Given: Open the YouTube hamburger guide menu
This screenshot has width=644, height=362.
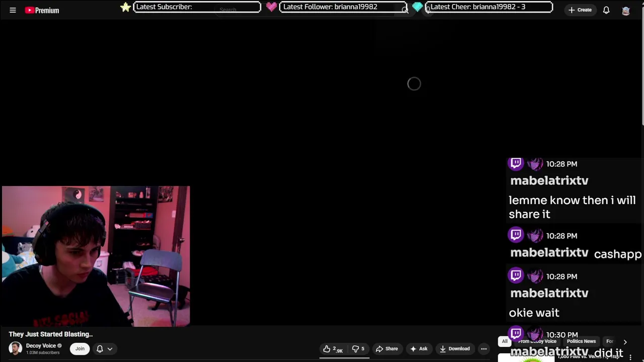Looking at the screenshot, I should pyautogui.click(x=13, y=10).
